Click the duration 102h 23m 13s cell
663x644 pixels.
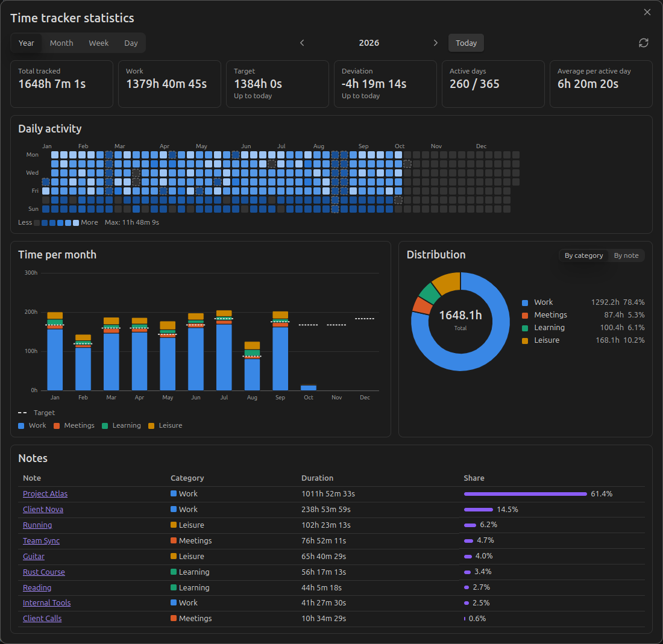[326, 525]
